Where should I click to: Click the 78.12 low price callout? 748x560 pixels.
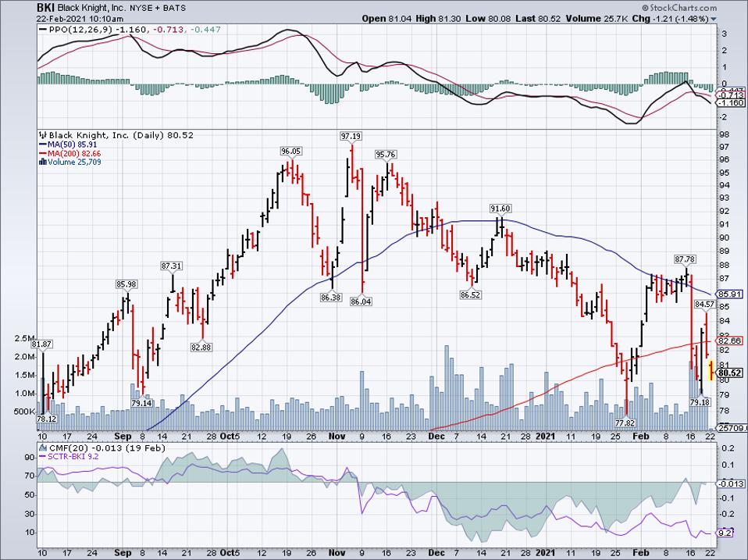47,419
